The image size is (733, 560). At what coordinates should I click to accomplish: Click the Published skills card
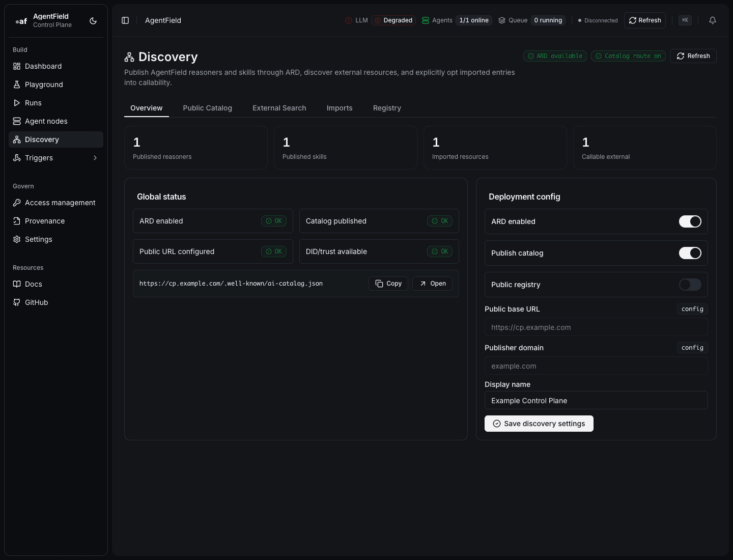(346, 148)
